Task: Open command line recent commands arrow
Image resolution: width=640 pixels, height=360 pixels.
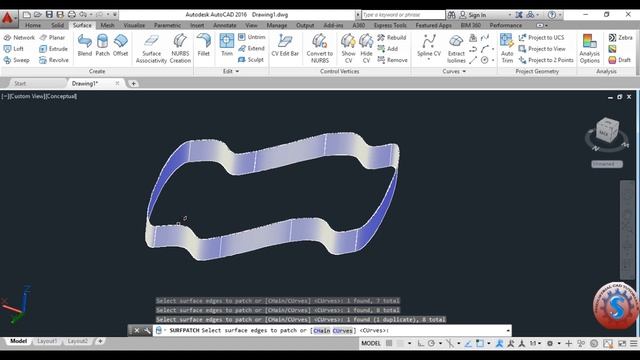Action: [x=508, y=331]
